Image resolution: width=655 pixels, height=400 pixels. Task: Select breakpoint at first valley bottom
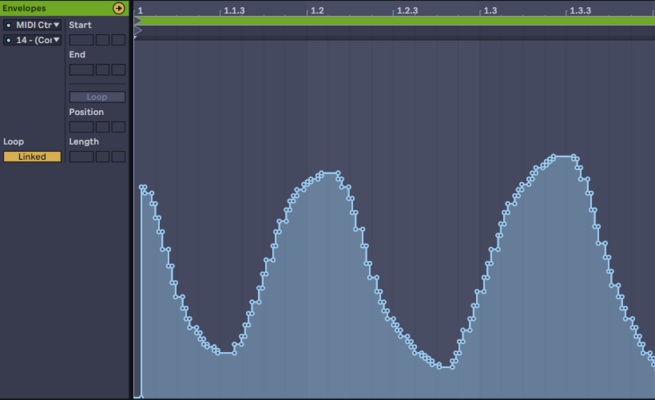click(218, 353)
